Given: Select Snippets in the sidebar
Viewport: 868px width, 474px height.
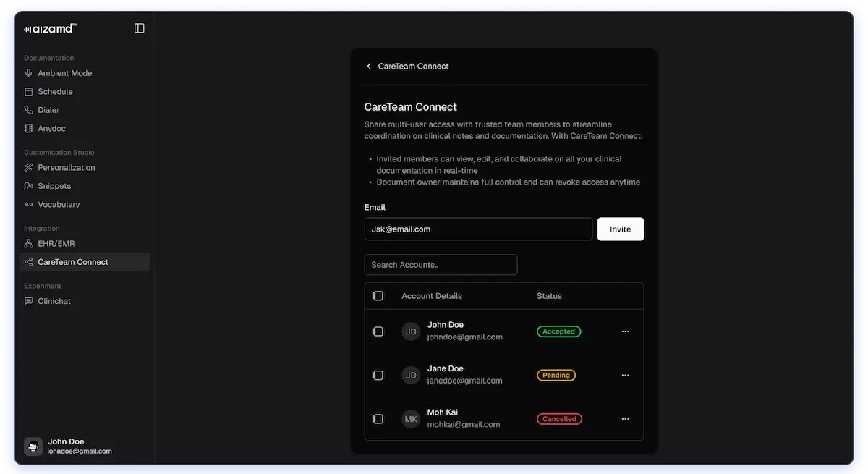Looking at the screenshot, I should (x=85, y=186).
